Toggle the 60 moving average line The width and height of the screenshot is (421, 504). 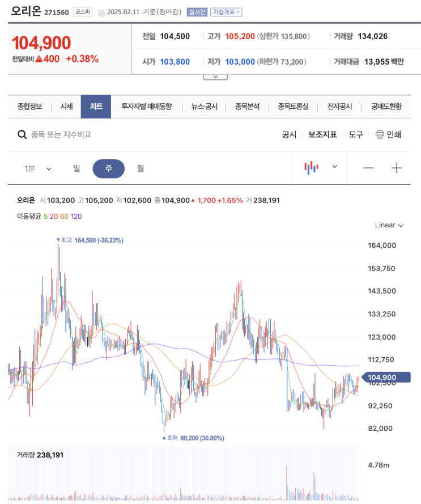click(64, 217)
